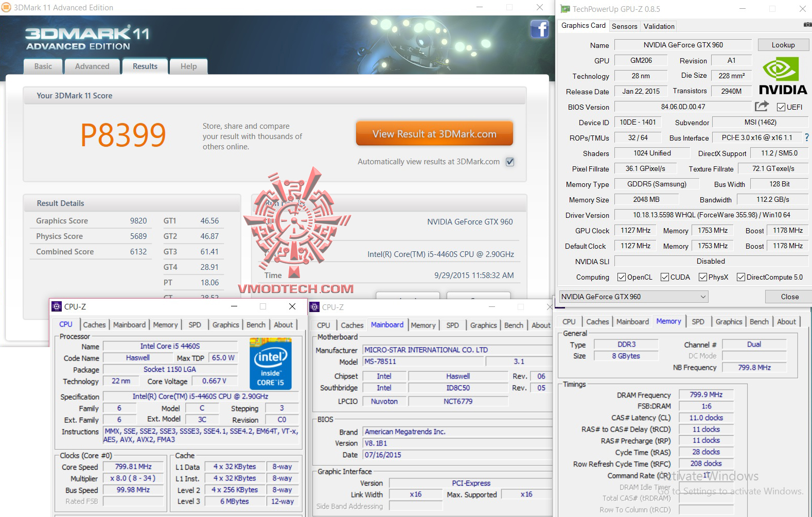Viewport: 812px width, 517px height.
Task: Select CPU tab in the CPU-Z Motherboard window
Action: (x=324, y=325)
